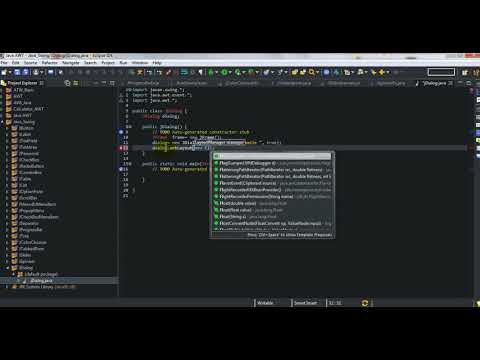
Task: Click the Search magnifier toolbar icon
Action: (x=312, y=72)
